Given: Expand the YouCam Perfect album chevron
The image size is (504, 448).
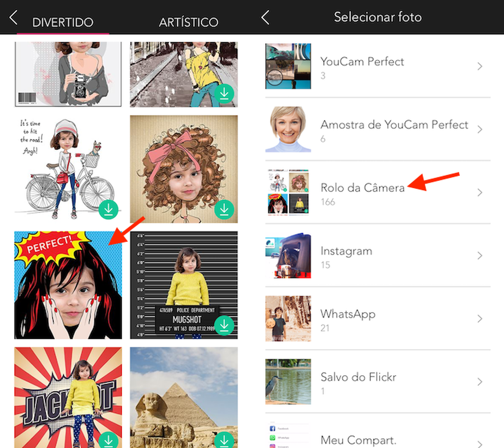Looking at the screenshot, I should 480,67.
